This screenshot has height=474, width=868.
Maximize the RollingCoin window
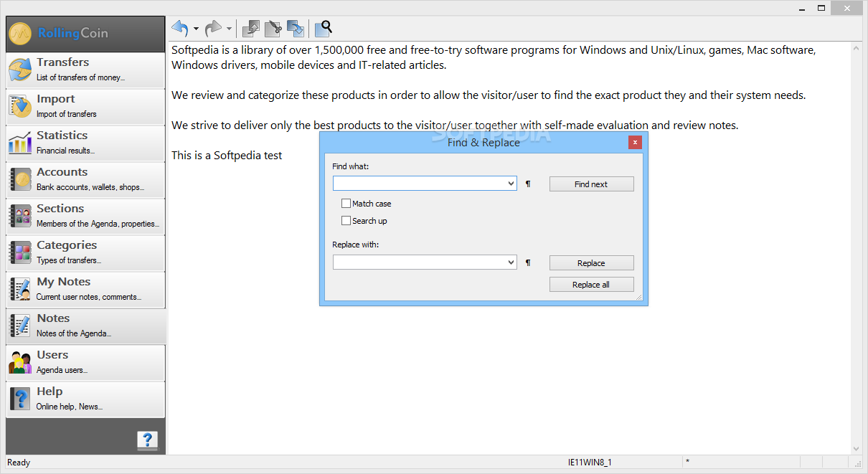[x=822, y=8]
